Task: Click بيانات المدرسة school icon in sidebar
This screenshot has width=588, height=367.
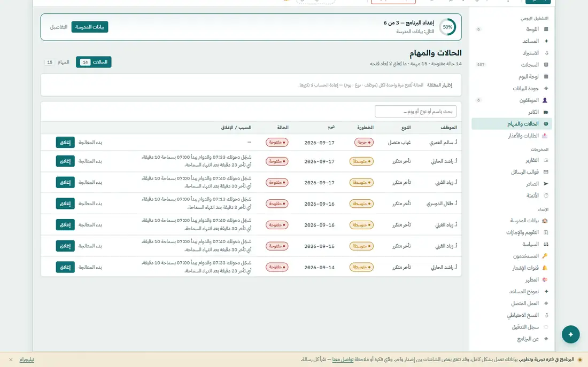Action: pyautogui.click(x=545, y=221)
